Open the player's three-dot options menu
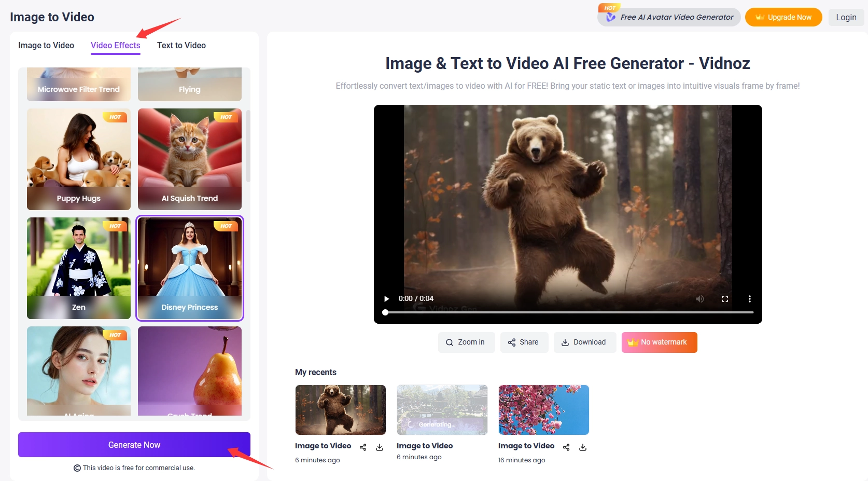 (x=749, y=298)
